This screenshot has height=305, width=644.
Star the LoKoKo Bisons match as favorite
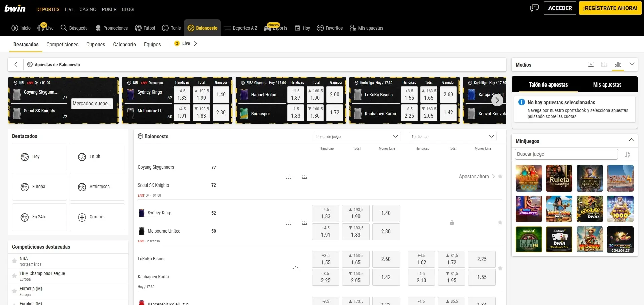pyautogui.click(x=500, y=268)
